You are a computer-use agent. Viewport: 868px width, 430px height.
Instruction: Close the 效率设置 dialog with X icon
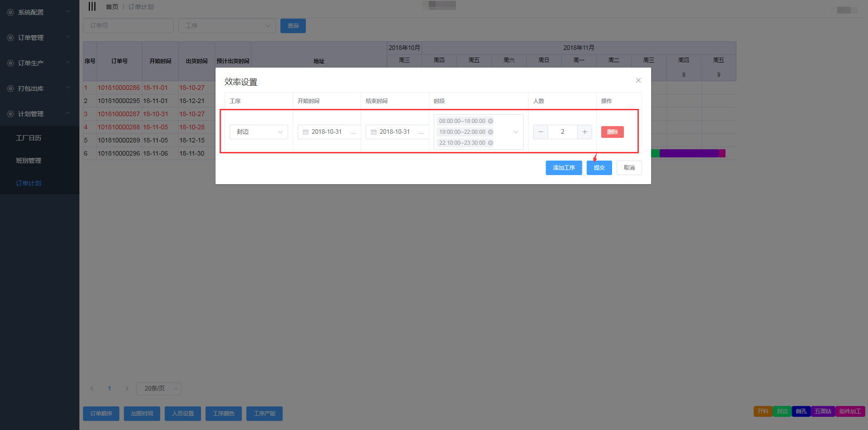[x=638, y=80]
